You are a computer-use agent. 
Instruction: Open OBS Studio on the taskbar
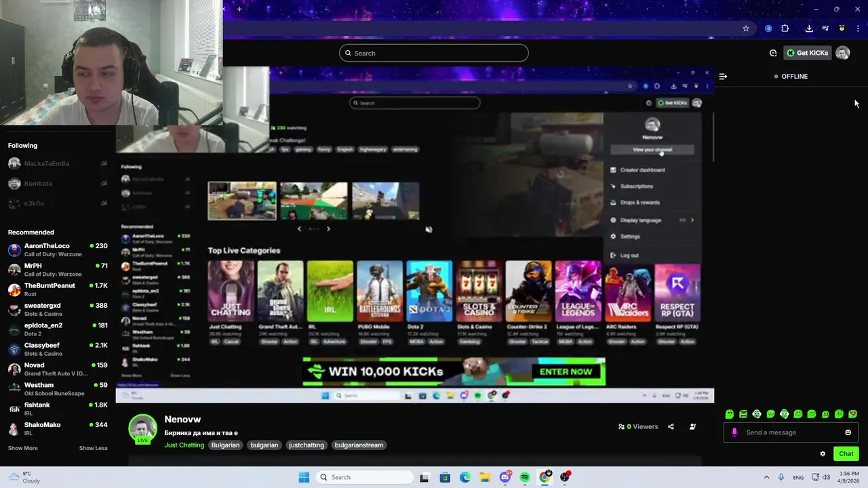[565, 477]
